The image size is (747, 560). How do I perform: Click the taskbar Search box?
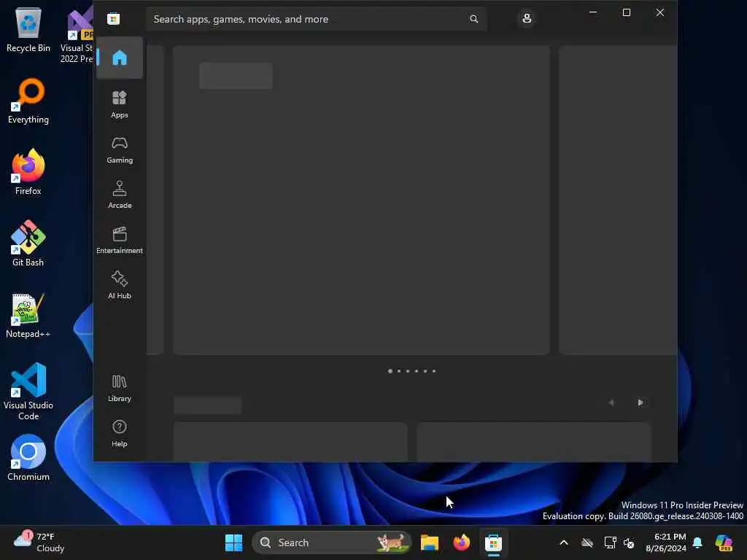click(x=332, y=542)
